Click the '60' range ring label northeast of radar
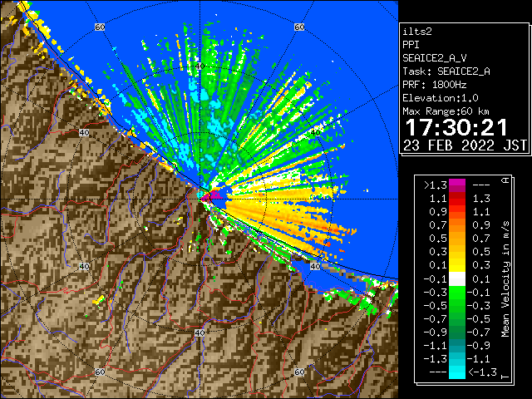This screenshot has height=399, width=532. (299, 27)
